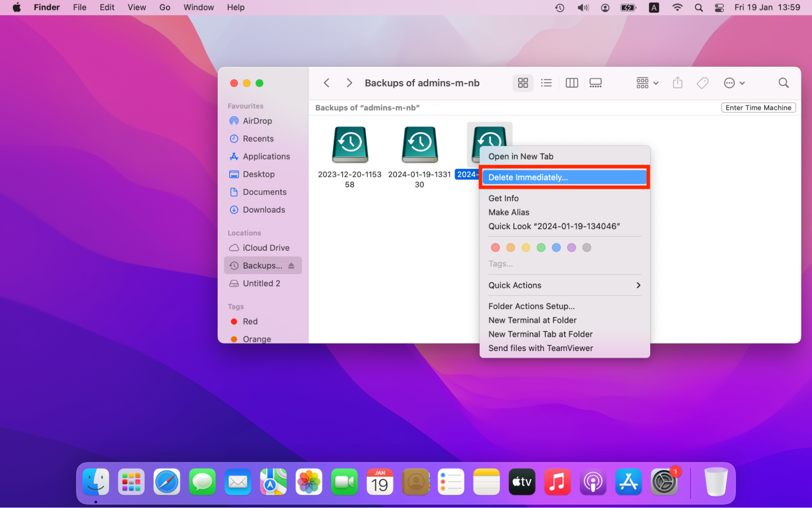This screenshot has height=508, width=812.
Task: Choose Make Alias from context menu
Action: tap(565, 212)
